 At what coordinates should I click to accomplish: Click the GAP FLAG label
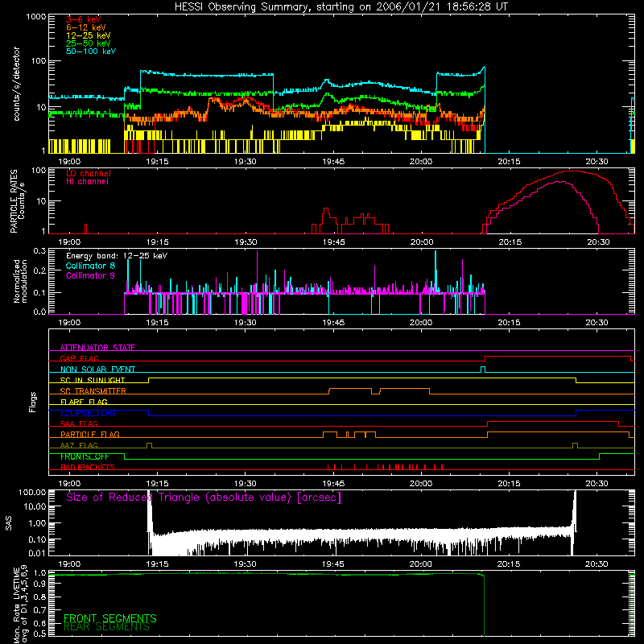click(79, 358)
